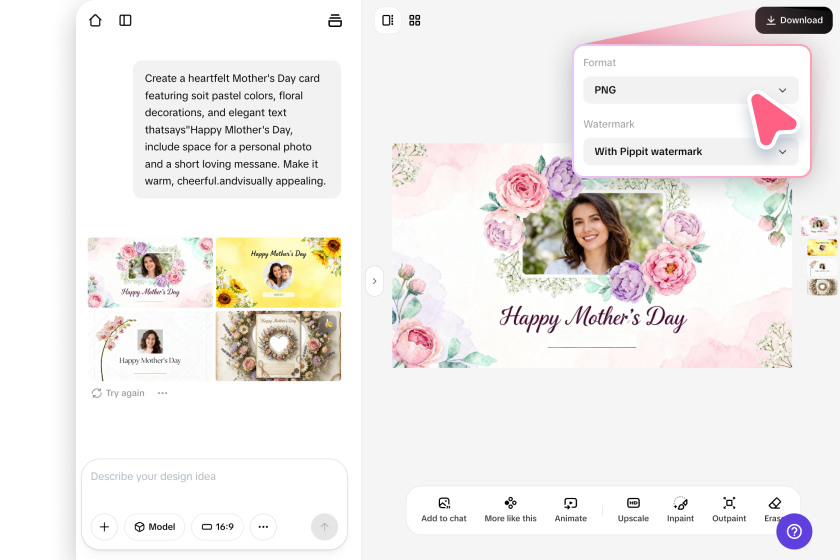
Task: Select the yellow sunflower card thumbnail
Action: (x=279, y=272)
